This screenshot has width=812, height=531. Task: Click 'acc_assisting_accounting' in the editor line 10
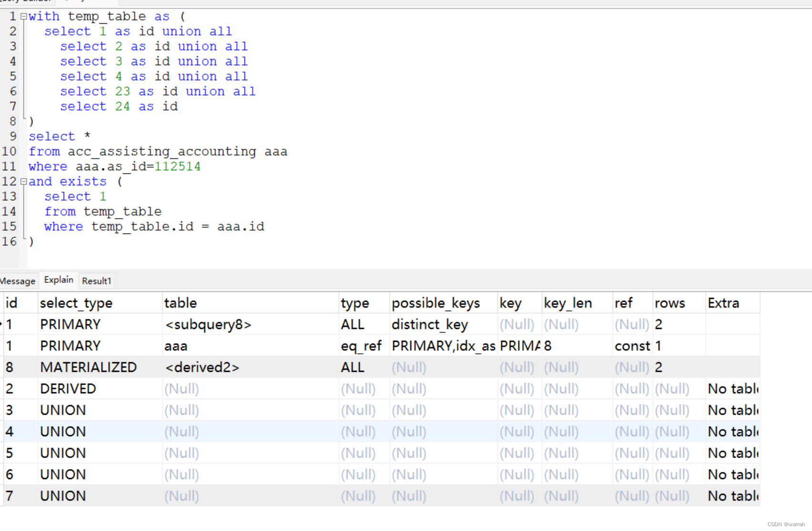tap(162, 152)
